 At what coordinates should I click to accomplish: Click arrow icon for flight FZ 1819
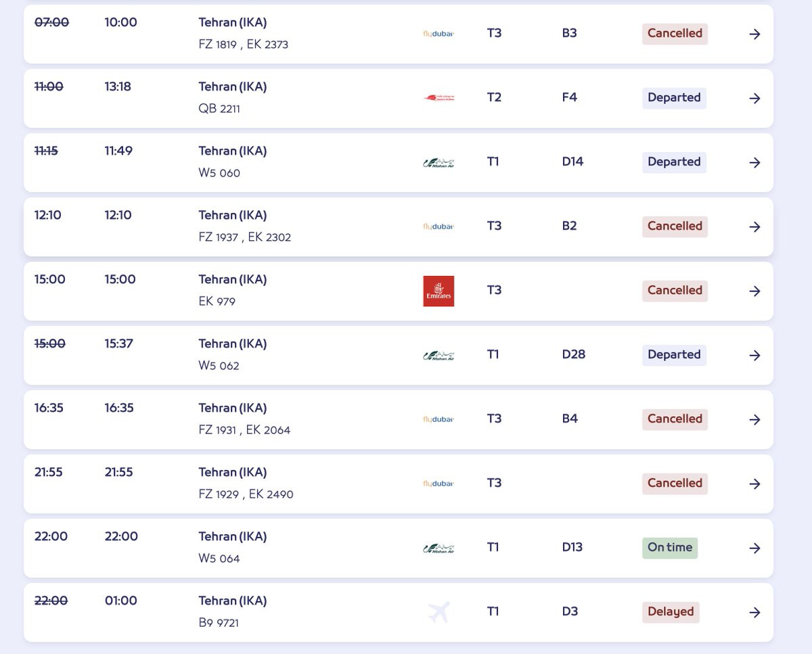(x=754, y=34)
